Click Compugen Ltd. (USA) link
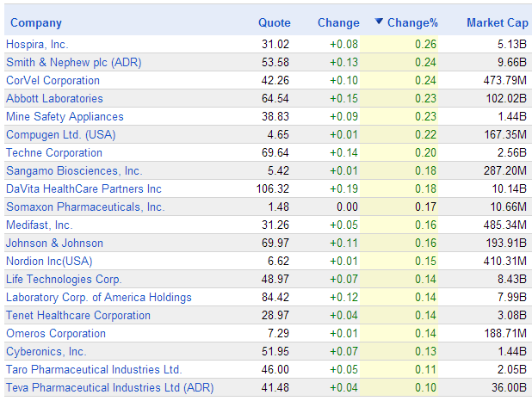Screen dimensions: 532x401 (x=60, y=134)
